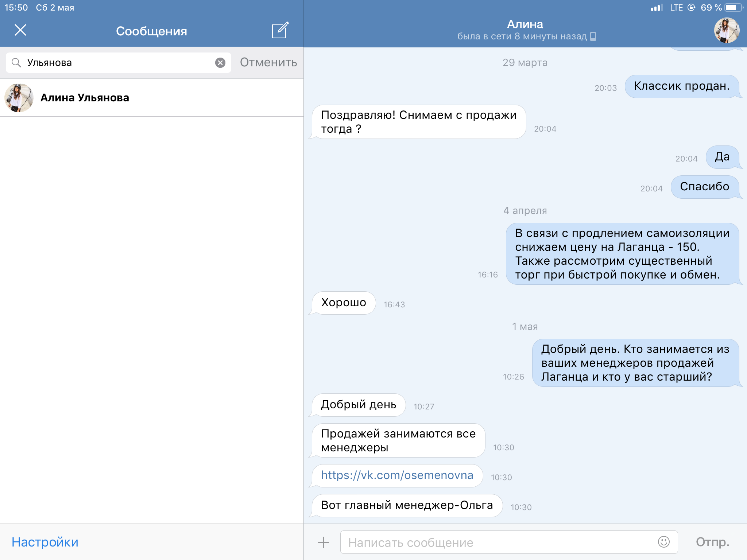Cancel the search with Отменить
This screenshot has height=560, width=747.
point(268,63)
